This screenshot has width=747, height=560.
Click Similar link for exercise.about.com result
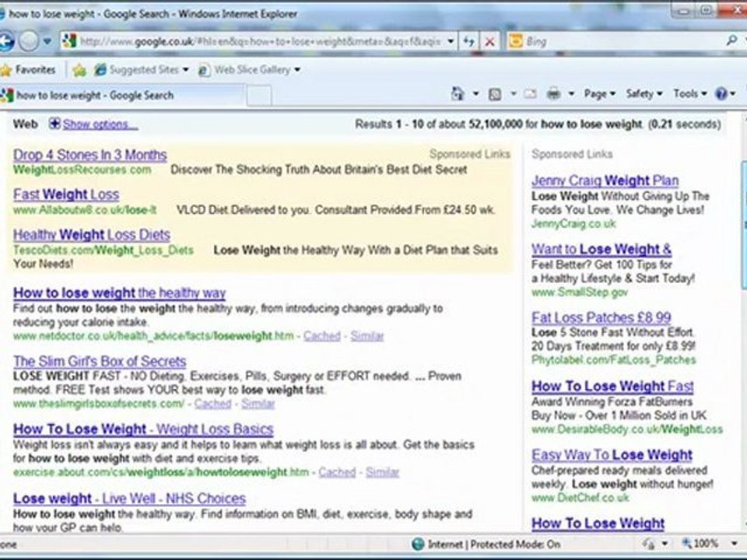point(382,472)
